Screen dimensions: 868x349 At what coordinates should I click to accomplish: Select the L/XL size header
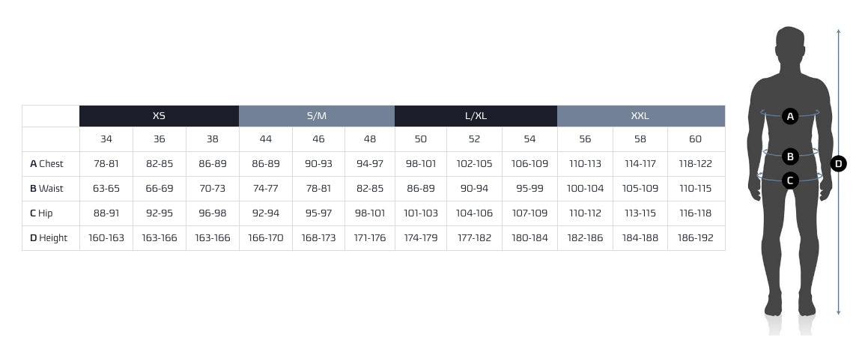click(x=476, y=116)
